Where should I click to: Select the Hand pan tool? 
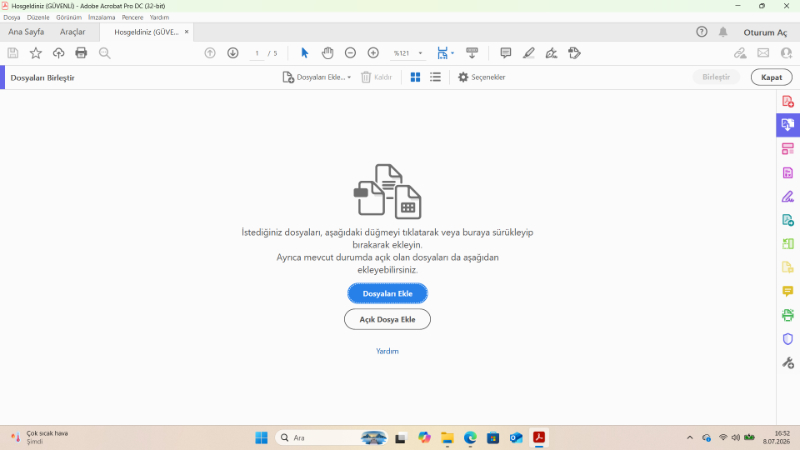coord(328,53)
